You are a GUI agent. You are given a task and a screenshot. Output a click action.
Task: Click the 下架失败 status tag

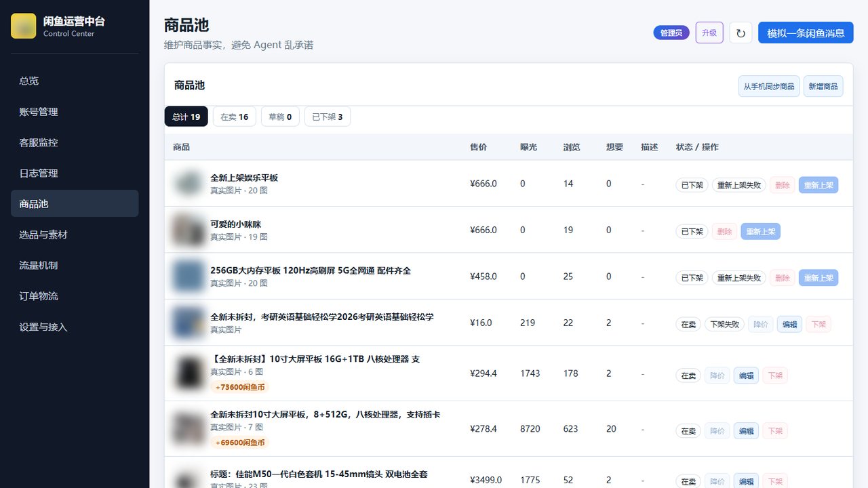coord(724,324)
